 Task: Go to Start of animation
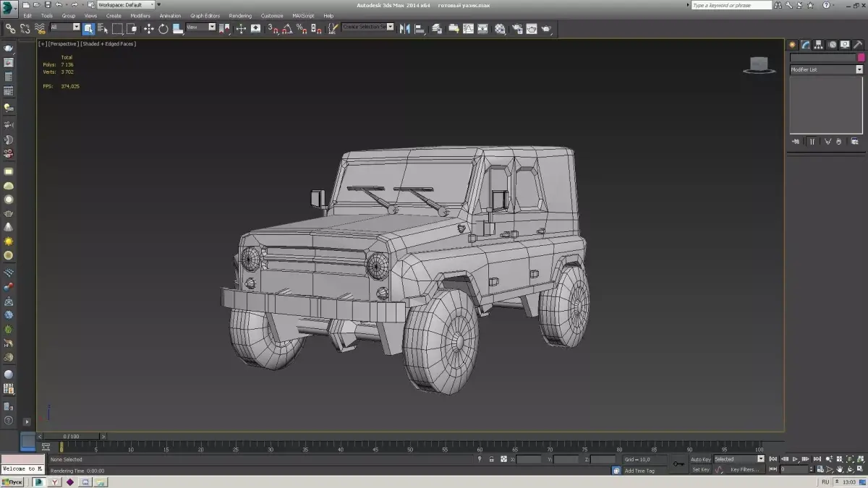773,459
